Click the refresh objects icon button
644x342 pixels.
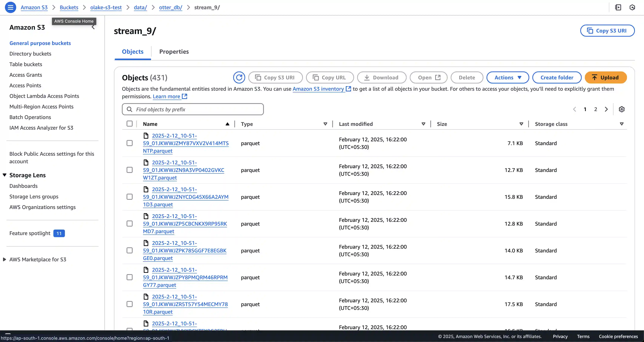tap(239, 78)
